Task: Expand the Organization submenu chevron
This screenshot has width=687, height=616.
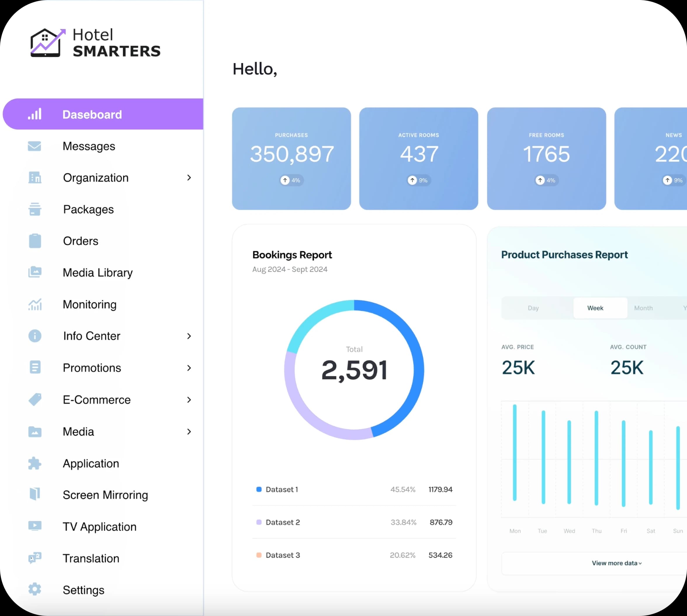Action: click(x=189, y=178)
